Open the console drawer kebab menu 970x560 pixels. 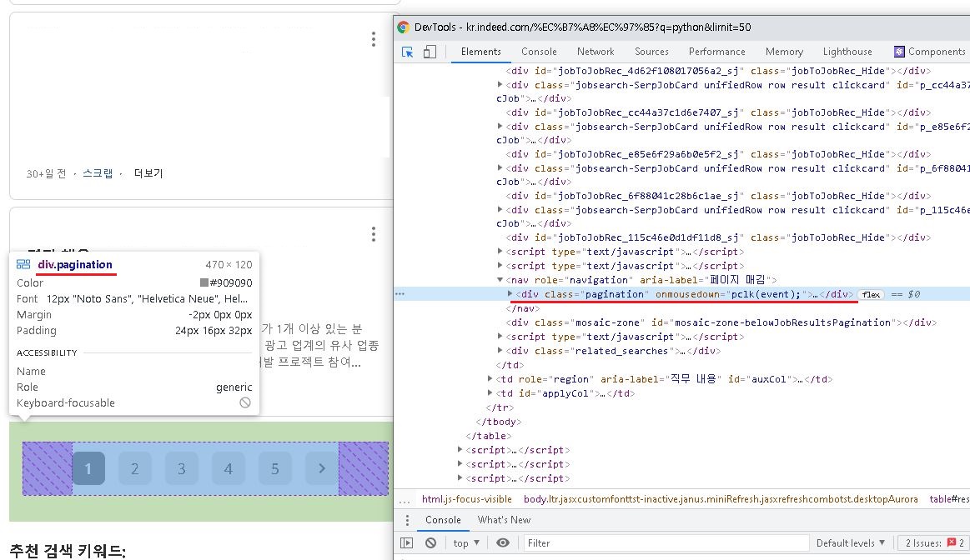tap(407, 520)
